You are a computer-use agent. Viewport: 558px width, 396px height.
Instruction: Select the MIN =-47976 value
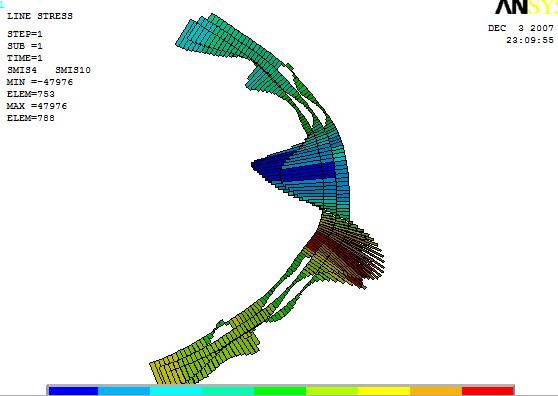pos(40,82)
